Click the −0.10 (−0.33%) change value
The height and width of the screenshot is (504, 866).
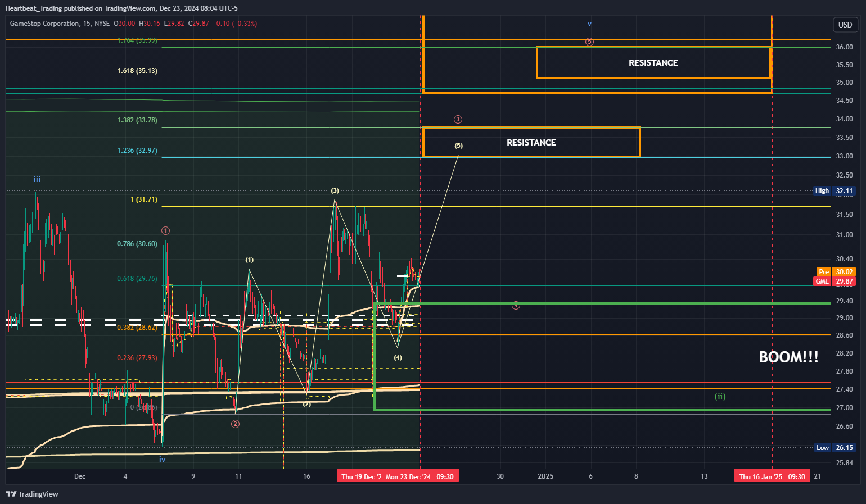pos(235,24)
